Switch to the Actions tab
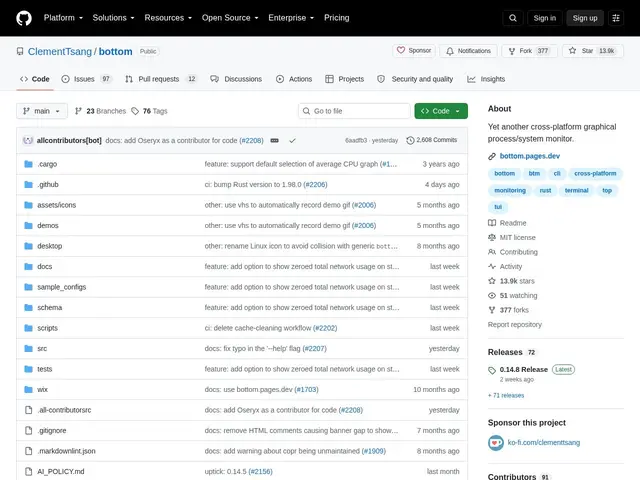The width and height of the screenshot is (640, 480). (x=294, y=79)
